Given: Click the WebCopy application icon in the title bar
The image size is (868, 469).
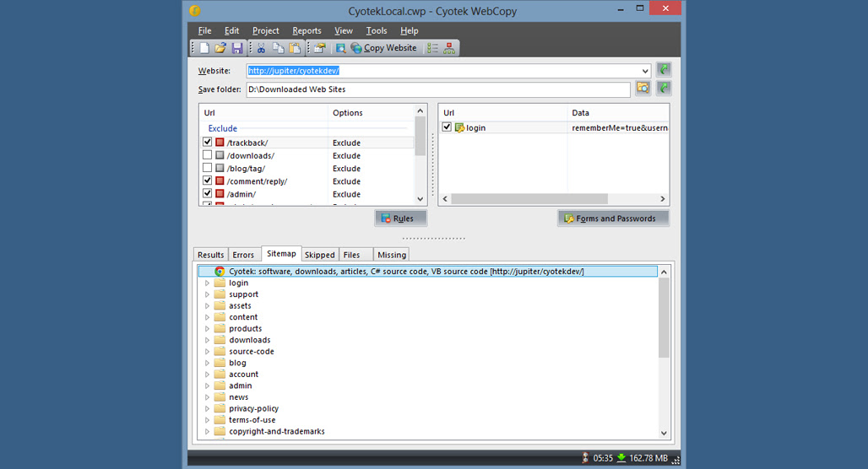Looking at the screenshot, I should (x=195, y=10).
